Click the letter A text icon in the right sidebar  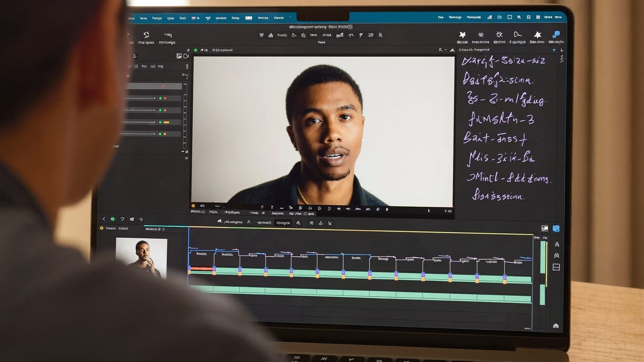[557, 244]
